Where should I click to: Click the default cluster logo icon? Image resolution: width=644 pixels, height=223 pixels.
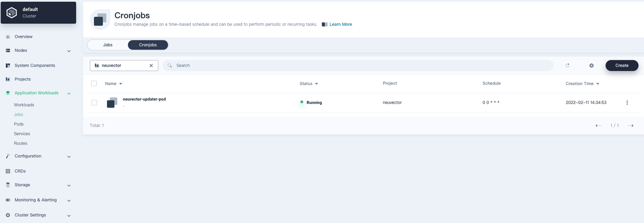pos(12,13)
